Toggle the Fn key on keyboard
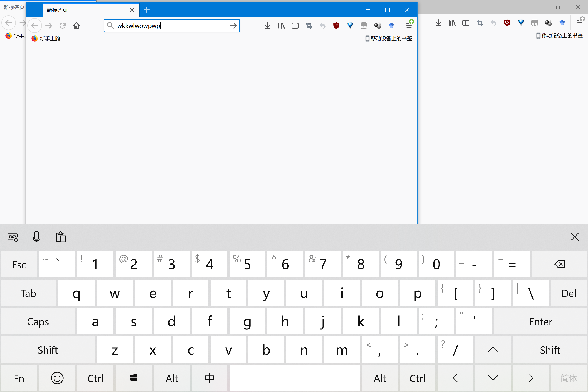 19,378
